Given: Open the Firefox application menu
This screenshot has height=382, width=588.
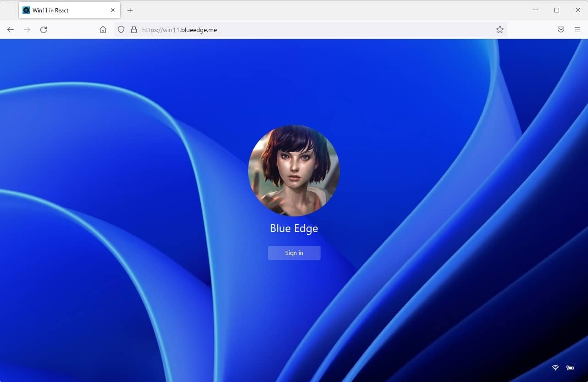Looking at the screenshot, I should 577,29.
